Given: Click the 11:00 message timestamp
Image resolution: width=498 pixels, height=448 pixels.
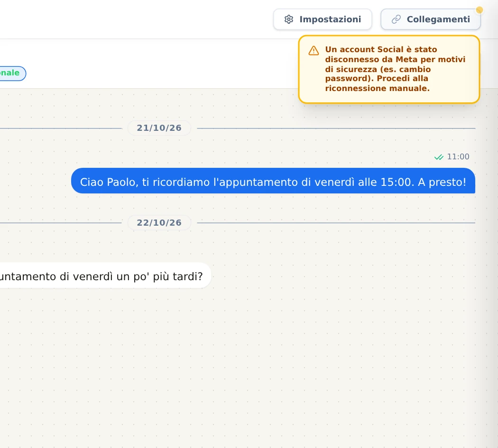Looking at the screenshot, I should click(458, 157).
